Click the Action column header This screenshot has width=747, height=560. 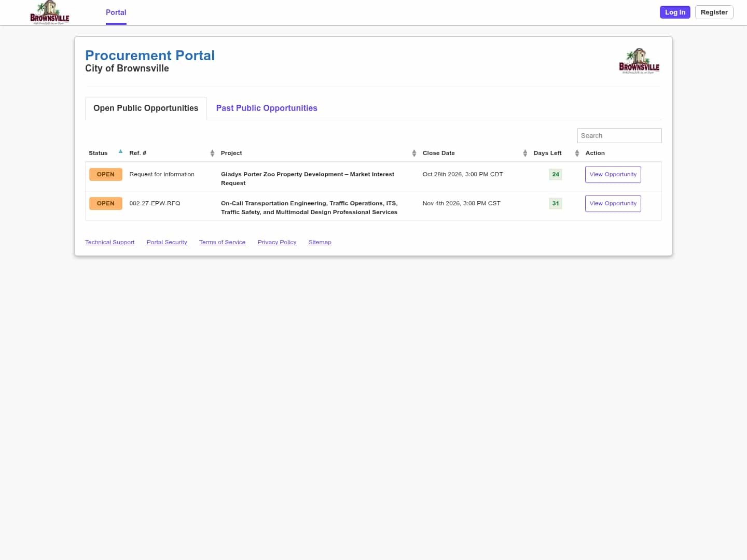[595, 153]
